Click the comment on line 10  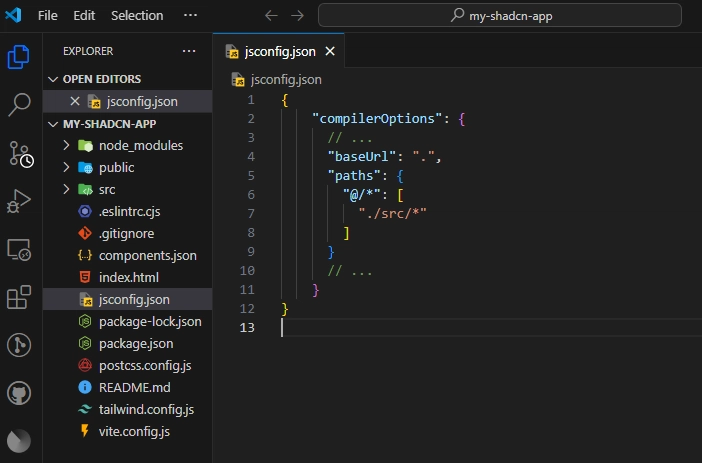[350, 270]
